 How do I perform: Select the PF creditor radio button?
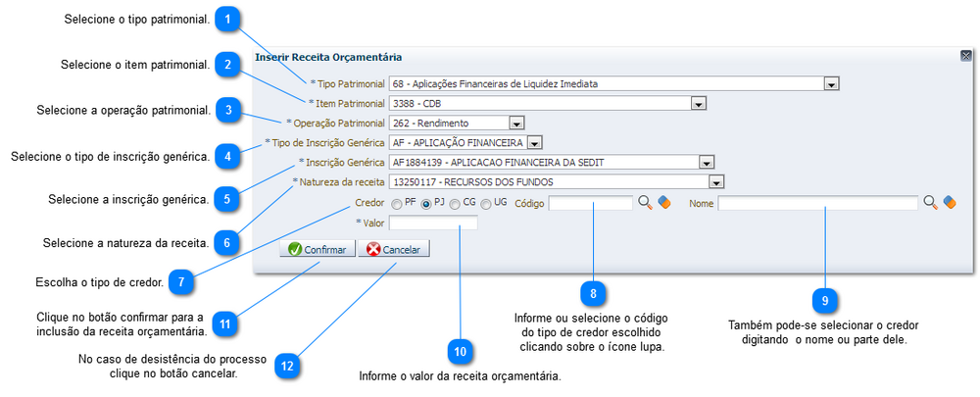click(x=397, y=204)
